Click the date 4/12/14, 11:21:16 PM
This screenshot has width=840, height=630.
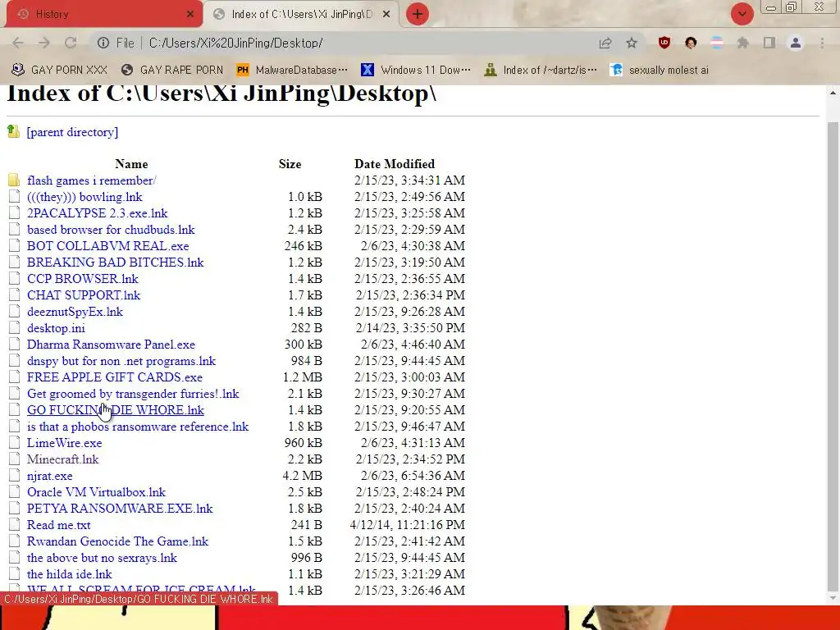click(407, 525)
